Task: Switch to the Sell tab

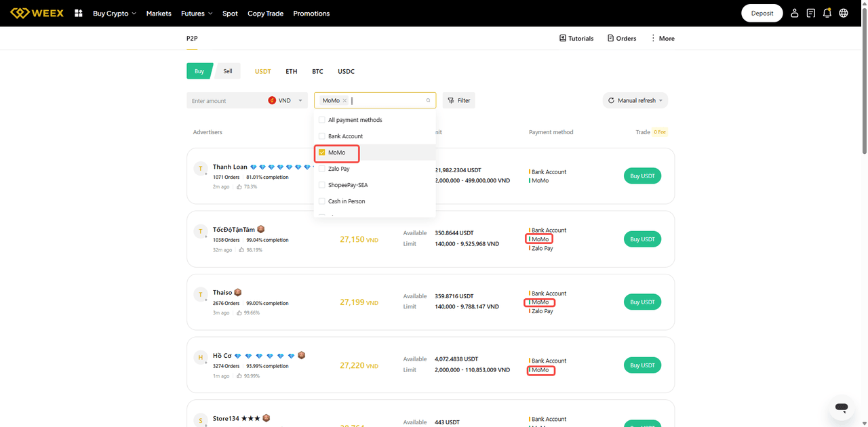Action: point(228,71)
